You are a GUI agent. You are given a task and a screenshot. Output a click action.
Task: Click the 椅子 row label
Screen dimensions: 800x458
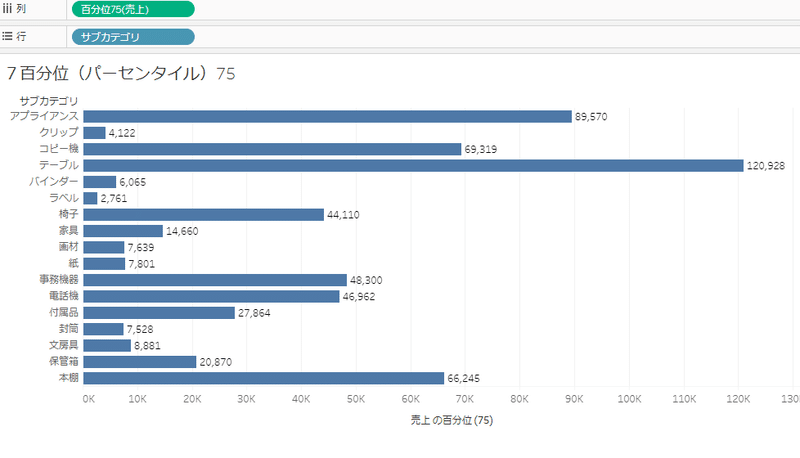coord(69,214)
